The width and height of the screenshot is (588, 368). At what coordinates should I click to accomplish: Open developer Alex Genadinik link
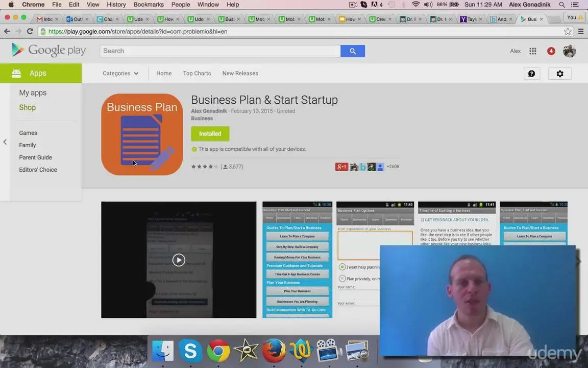tap(209, 111)
